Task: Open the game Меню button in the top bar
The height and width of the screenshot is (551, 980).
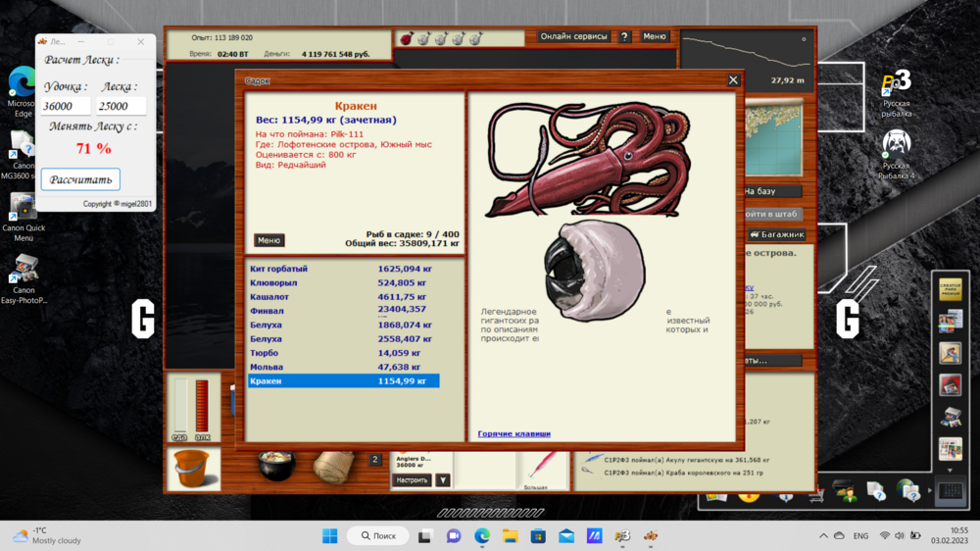Action: tap(655, 37)
